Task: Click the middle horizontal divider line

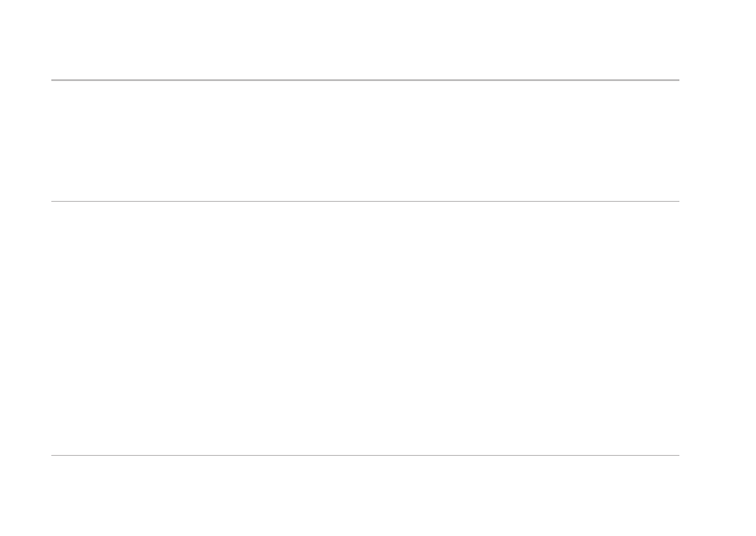Action: click(x=270, y=201)
